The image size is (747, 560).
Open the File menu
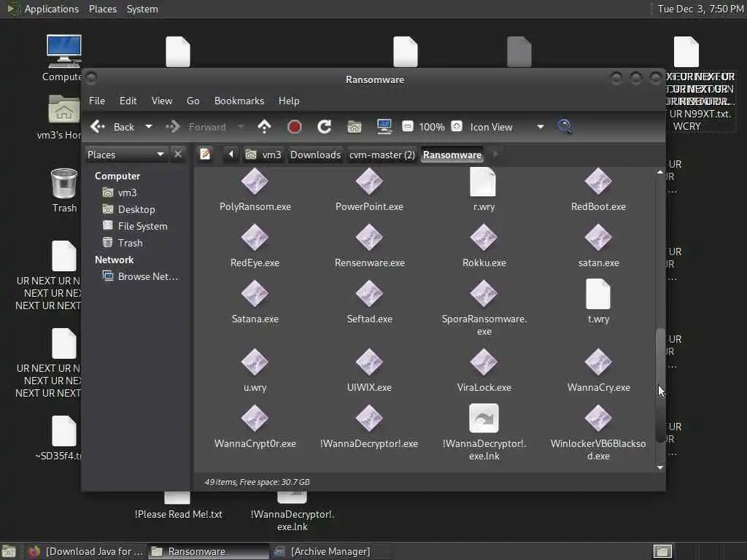[97, 101]
